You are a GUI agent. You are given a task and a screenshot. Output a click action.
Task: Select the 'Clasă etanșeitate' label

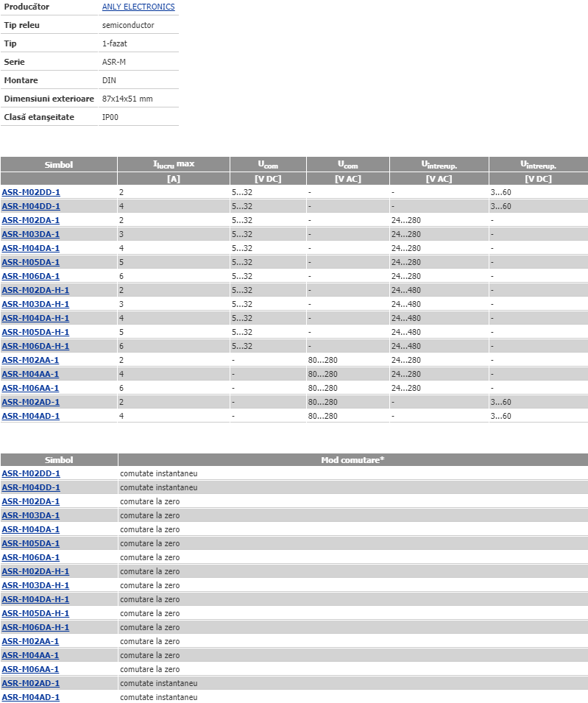[x=39, y=117]
